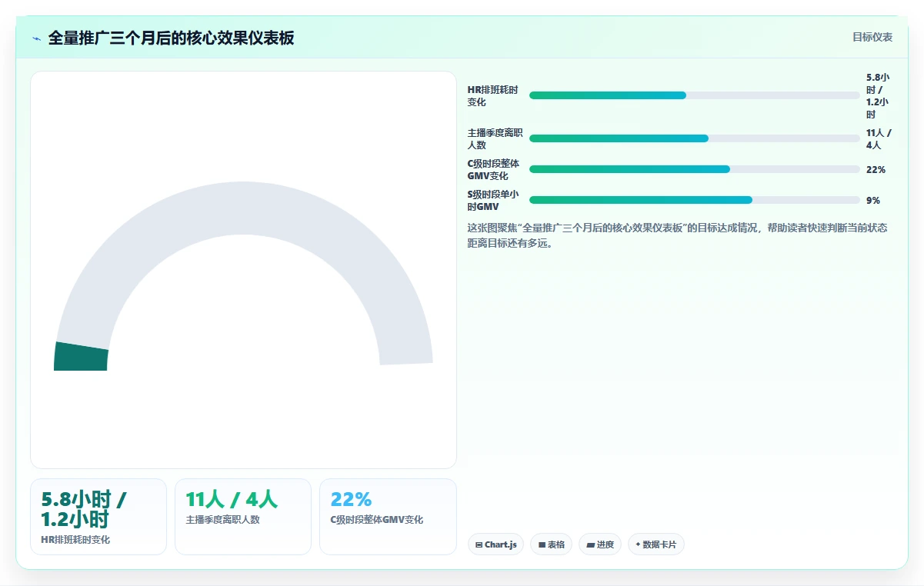924x586 pixels.
Task: Click the Chart.js tag chip
Action: click(496, 544)
